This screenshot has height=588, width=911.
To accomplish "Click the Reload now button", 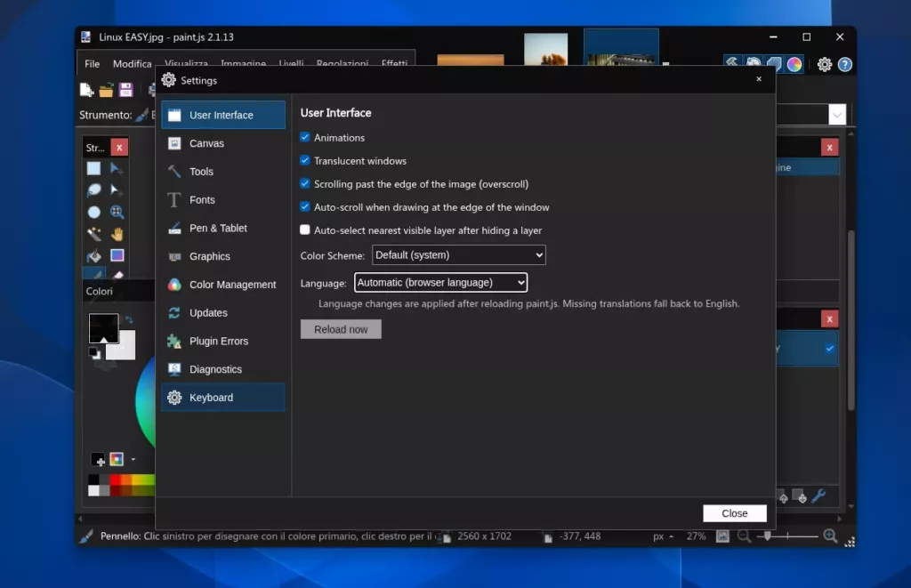I will coord(341,329).
